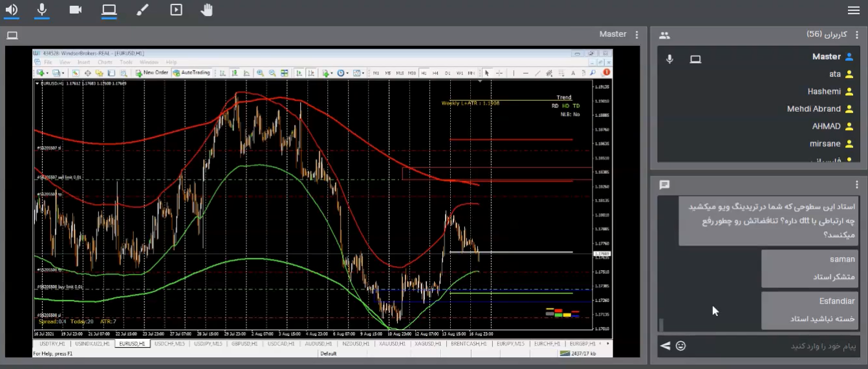Open Master panel options menu
This screenshot has height=369, width=868.
637,35
